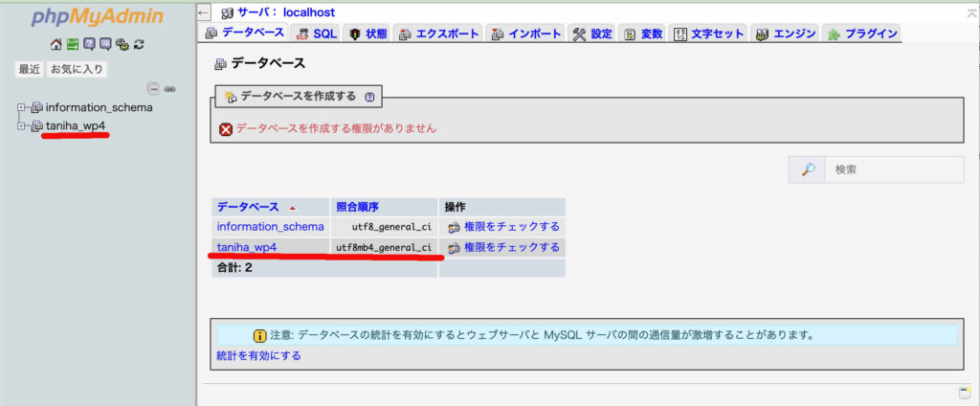Open phpMyAdmin documentation help icon
Screen dimensions: 980x406
[x=89, y=44]
